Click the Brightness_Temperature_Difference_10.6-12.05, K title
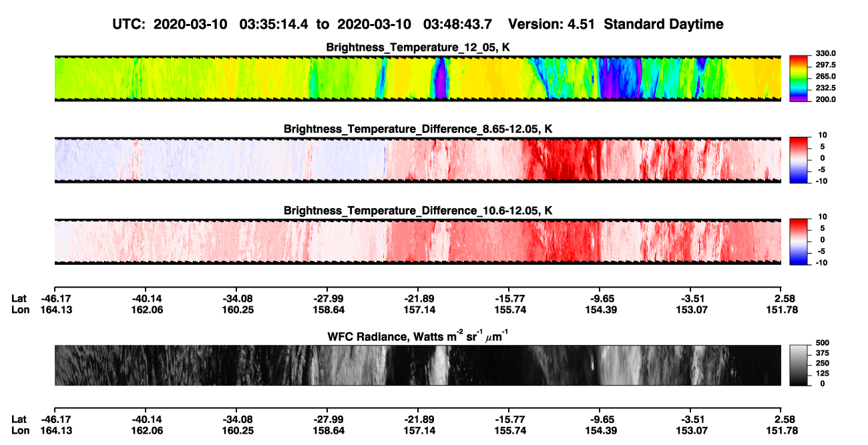 (x=418, y=211)
